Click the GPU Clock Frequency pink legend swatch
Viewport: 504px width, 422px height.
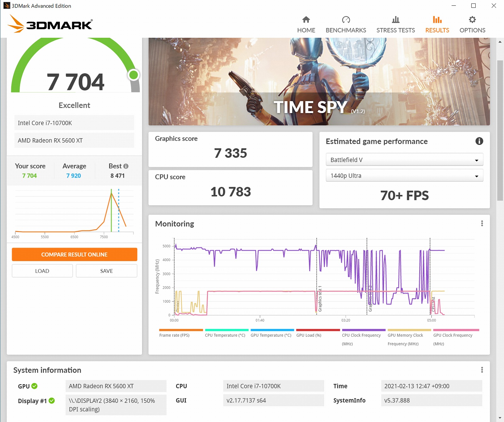point(456,330)
